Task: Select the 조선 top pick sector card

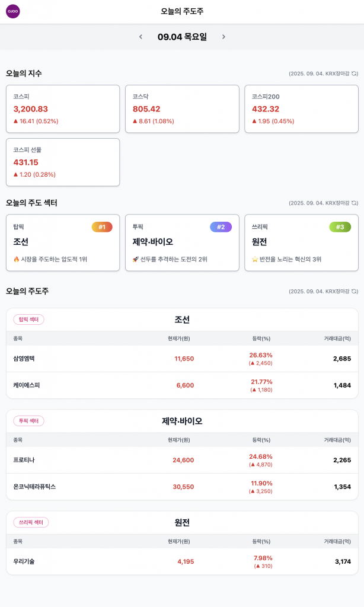Action: (x=63, y=242)
